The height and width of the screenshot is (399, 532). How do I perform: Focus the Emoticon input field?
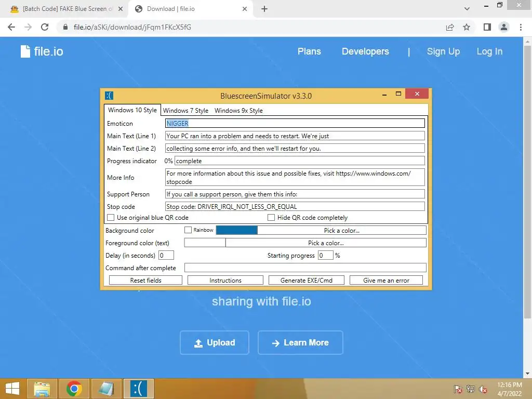pos(295,124)
